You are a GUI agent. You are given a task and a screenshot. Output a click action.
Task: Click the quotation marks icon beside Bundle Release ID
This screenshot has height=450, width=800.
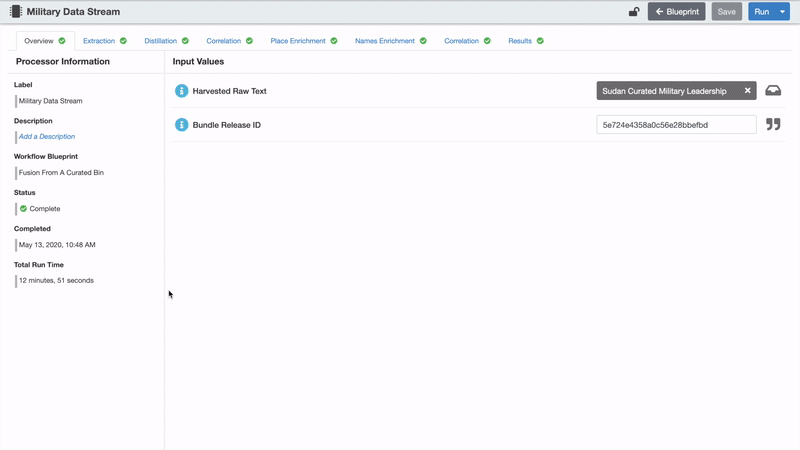click(x=773, y=124)
